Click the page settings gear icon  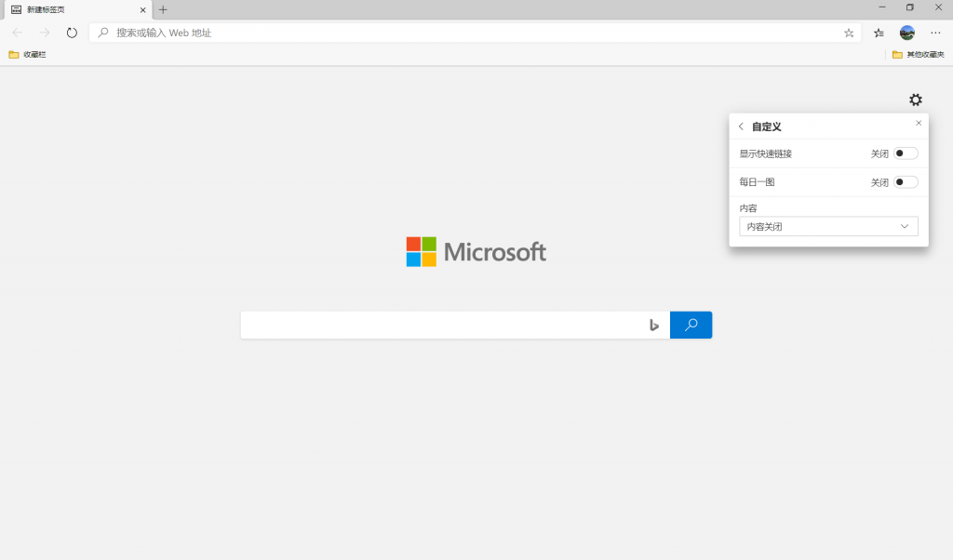tap(916, 100)
